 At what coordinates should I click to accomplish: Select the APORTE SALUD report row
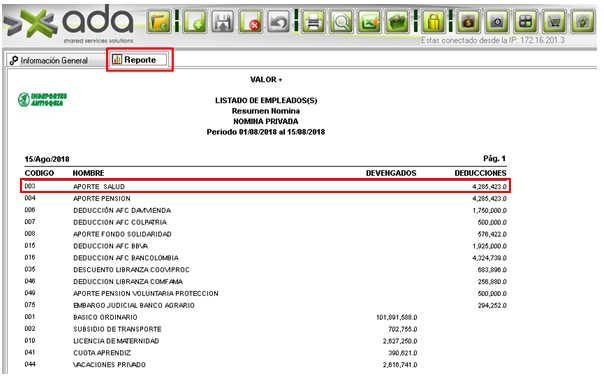(x=265, y=186)
